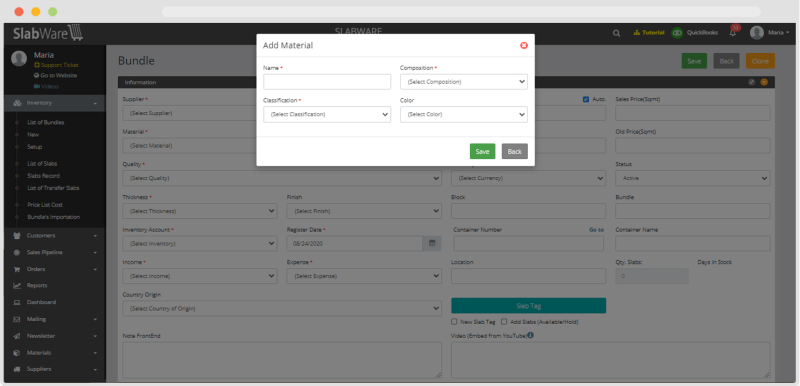
Task: Click the Reports chart icon in sidebar
Action: coord(17,286)
